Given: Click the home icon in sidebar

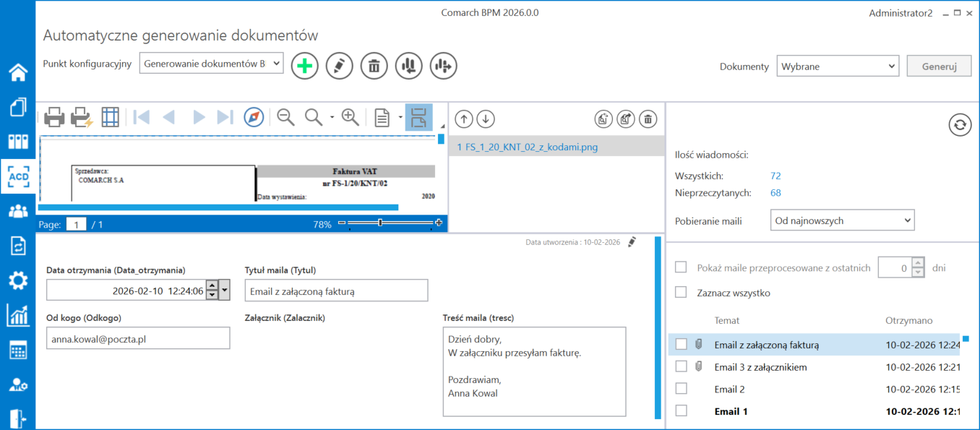Looking at the screenshot, I should (x=18, y=72).
